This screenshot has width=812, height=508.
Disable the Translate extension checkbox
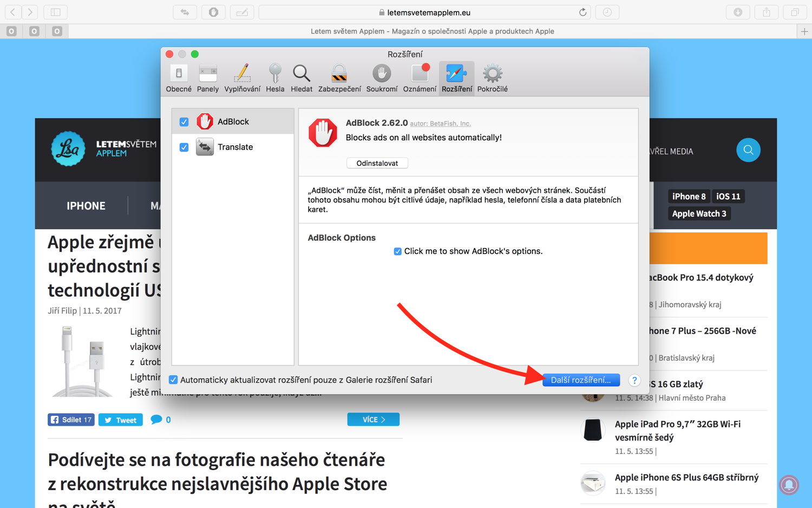point(184,147)
